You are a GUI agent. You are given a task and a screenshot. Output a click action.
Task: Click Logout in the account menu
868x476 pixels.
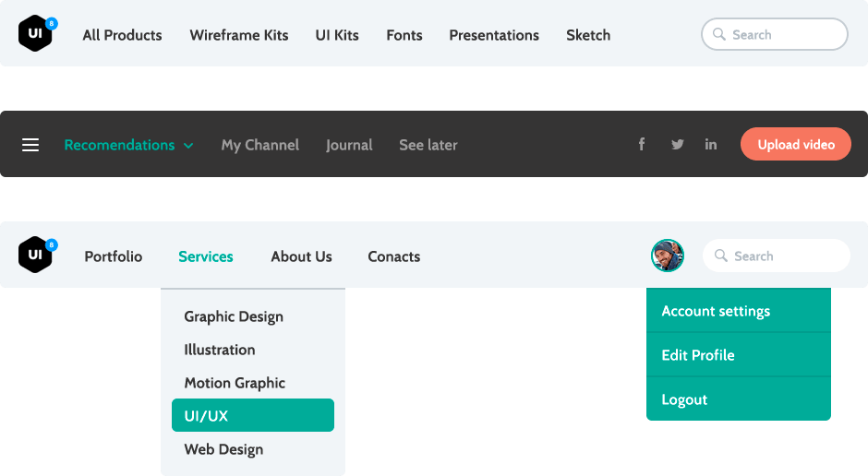684,399
